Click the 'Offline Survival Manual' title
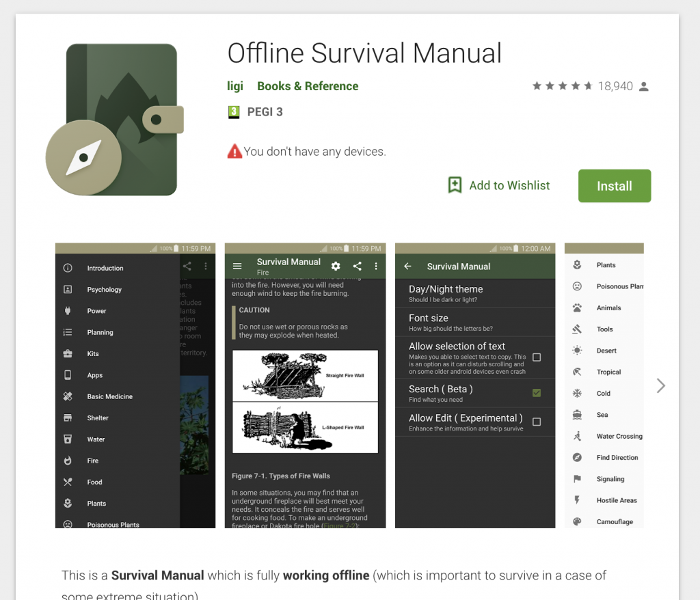This screenshot has width=700, height=600. pyautogui.click(x=365, y=53)
